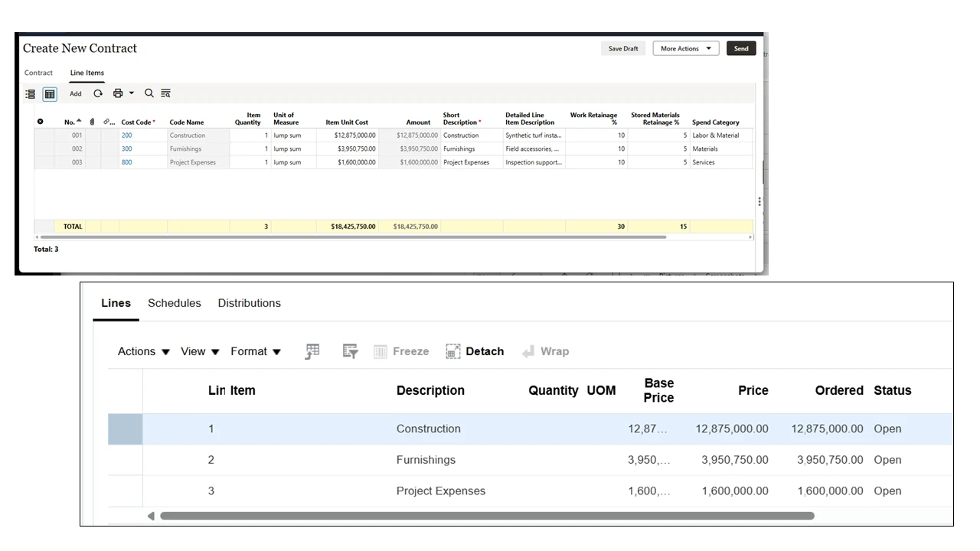Click Freeze in the Lines toolbar

click(401, 351)
